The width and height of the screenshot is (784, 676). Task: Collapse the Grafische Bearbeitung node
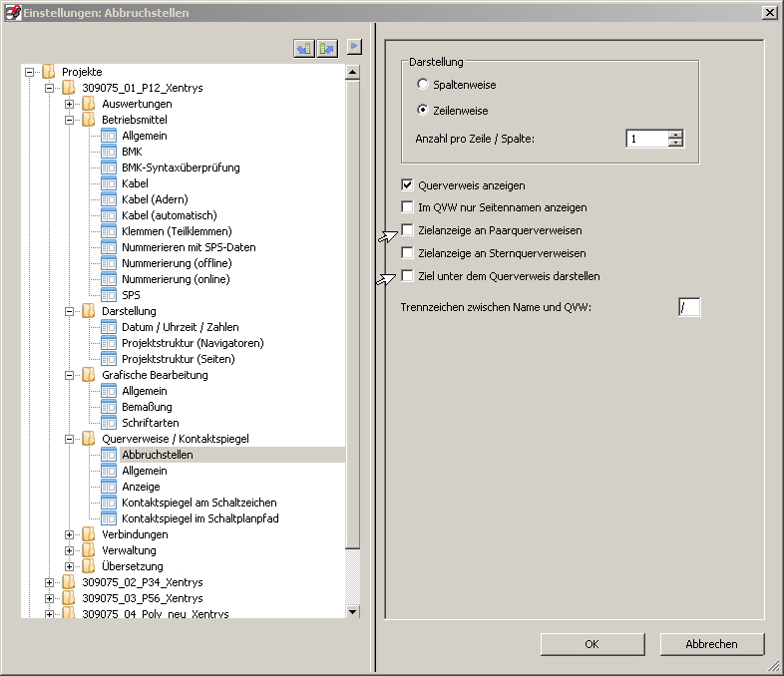[69, 375]
